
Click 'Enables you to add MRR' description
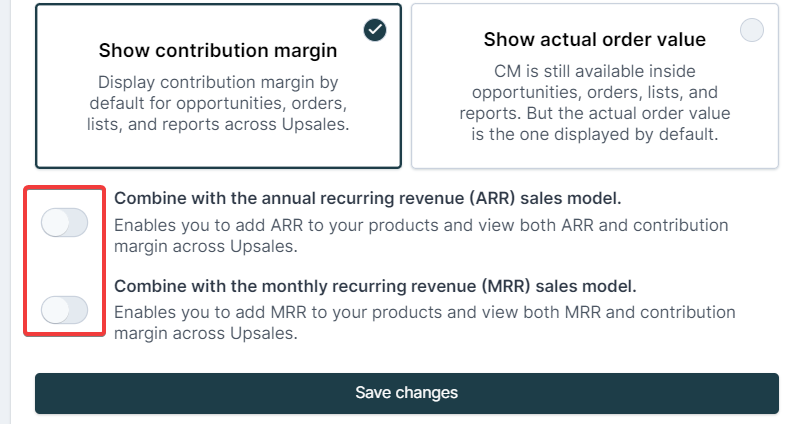point(425,323)
